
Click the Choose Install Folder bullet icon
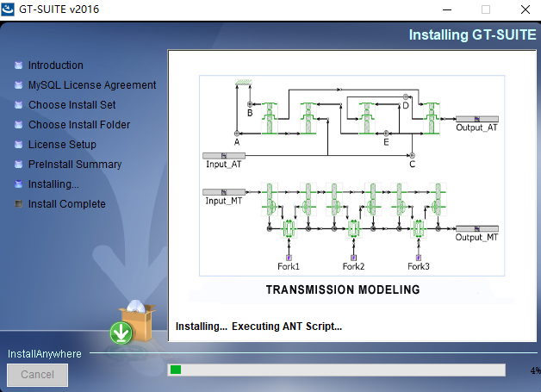pyautogui.click(x=18, y=125)
